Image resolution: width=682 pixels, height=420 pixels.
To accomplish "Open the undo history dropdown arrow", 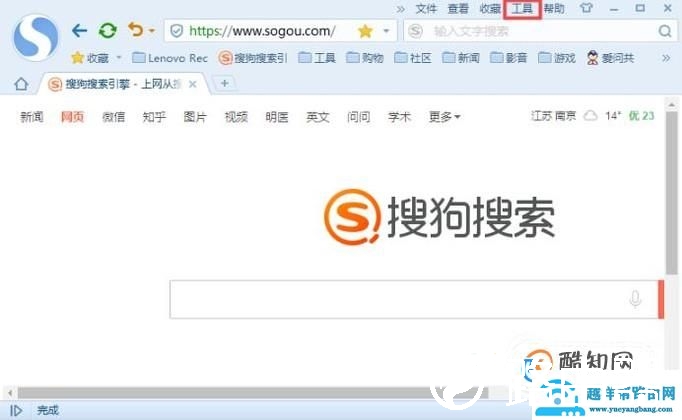I will (x=152, y=31).
